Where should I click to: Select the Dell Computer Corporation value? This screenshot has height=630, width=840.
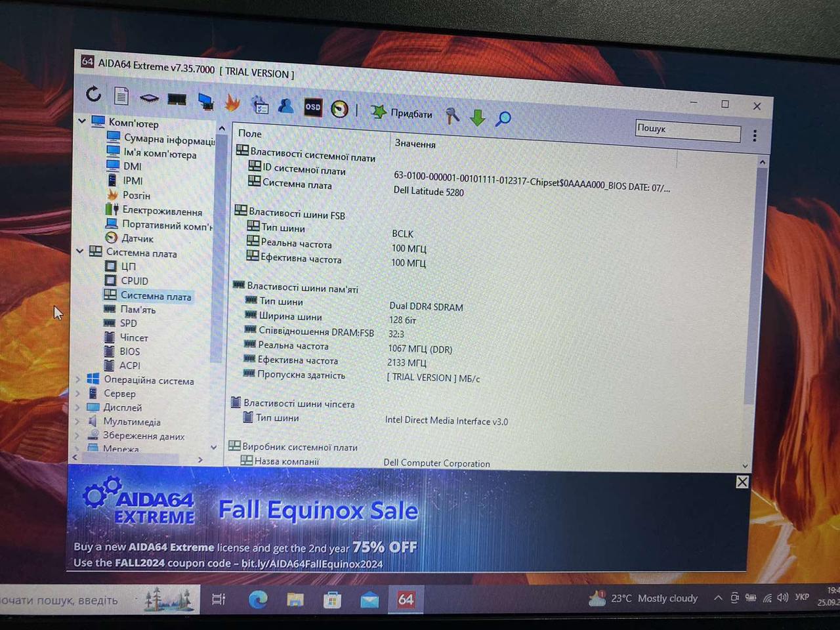(x=436, y=463)
